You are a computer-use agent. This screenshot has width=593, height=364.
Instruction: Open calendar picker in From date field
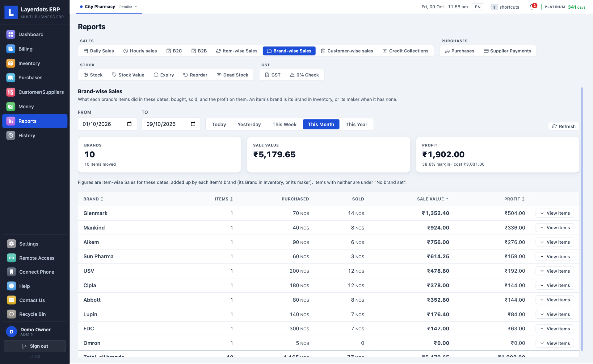(129, 124)
